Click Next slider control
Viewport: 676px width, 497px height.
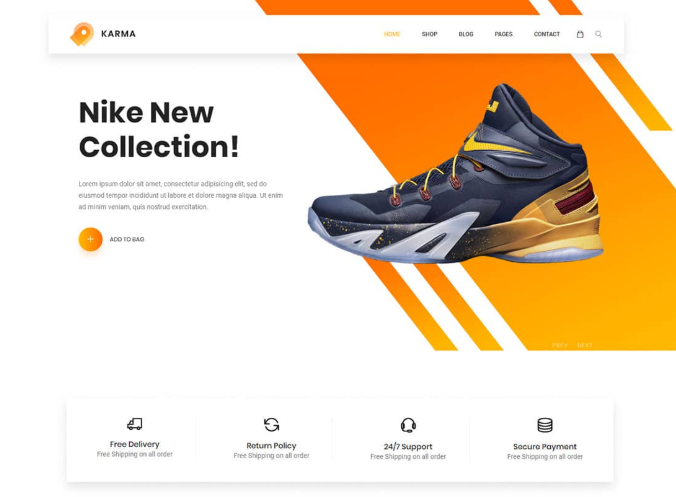(x=585, y=345)
